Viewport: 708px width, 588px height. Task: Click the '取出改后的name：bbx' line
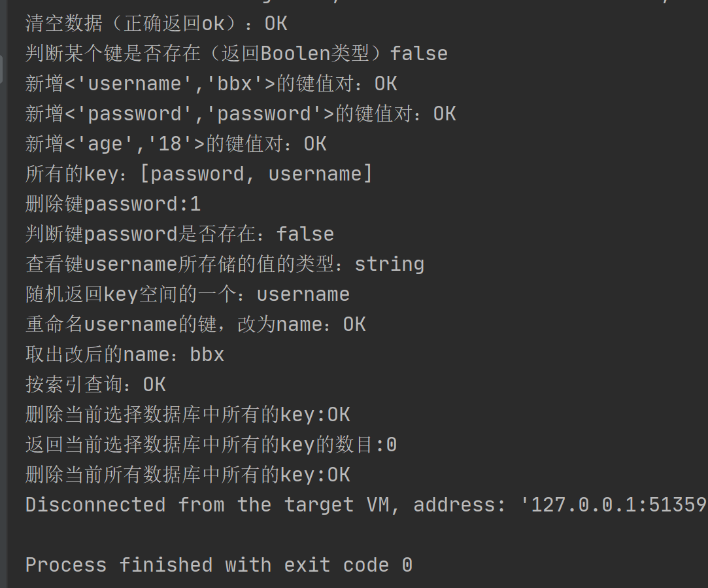[124, 355]
